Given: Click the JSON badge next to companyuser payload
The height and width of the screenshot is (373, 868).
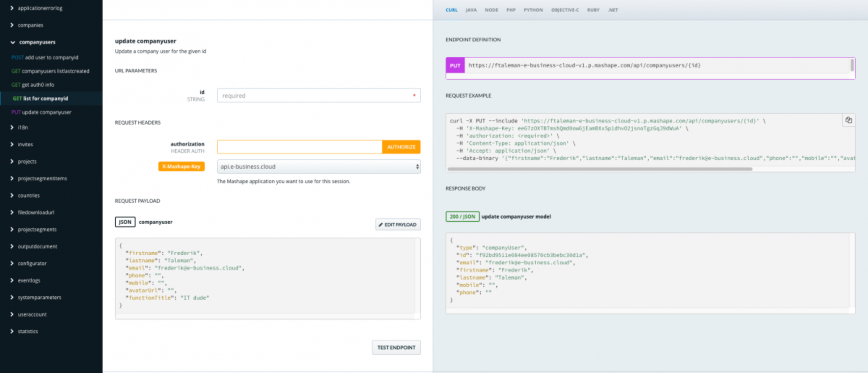Looking at the screenshot, I should (125, 222).
